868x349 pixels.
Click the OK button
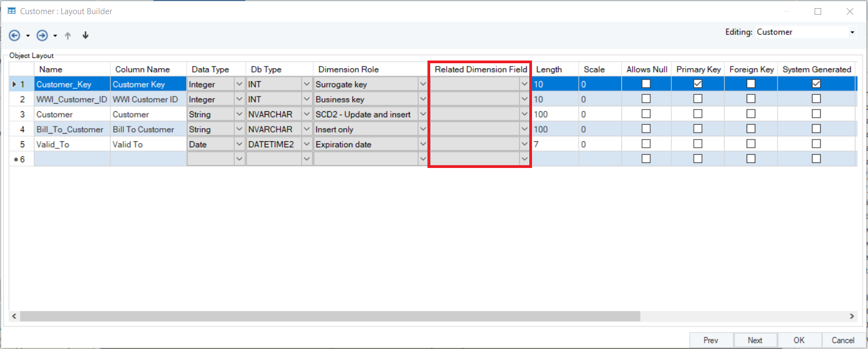tap(799, 340)
